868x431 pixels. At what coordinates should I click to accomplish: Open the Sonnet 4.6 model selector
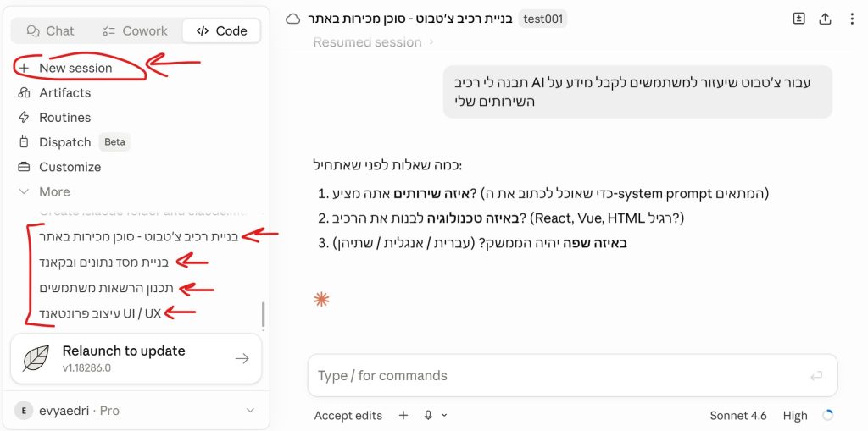(738, 416)
